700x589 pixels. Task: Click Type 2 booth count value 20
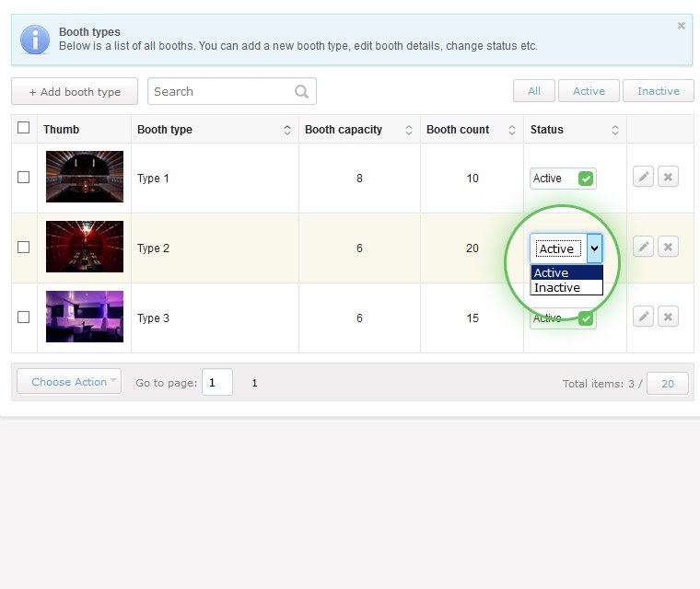point(472,248)
